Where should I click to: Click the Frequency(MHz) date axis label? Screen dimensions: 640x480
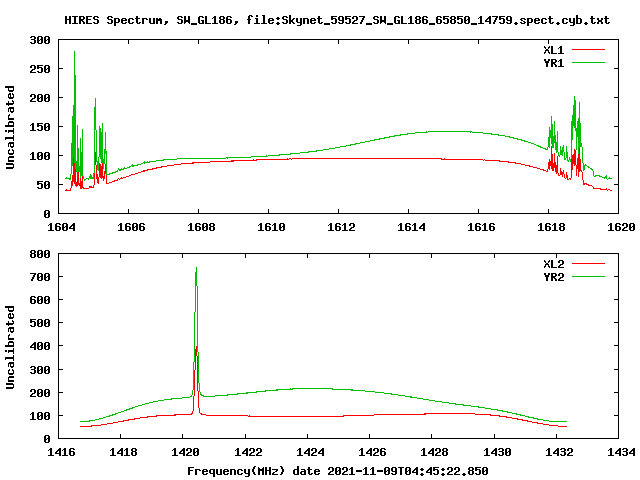(x=338, y=471)
